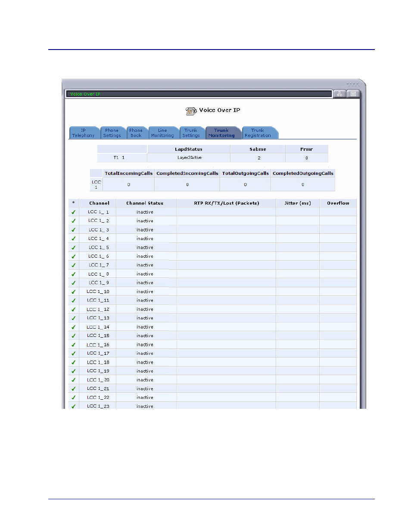Click the Sabme header cell
The width and height of the screenshot is (411, 532).
258,149
